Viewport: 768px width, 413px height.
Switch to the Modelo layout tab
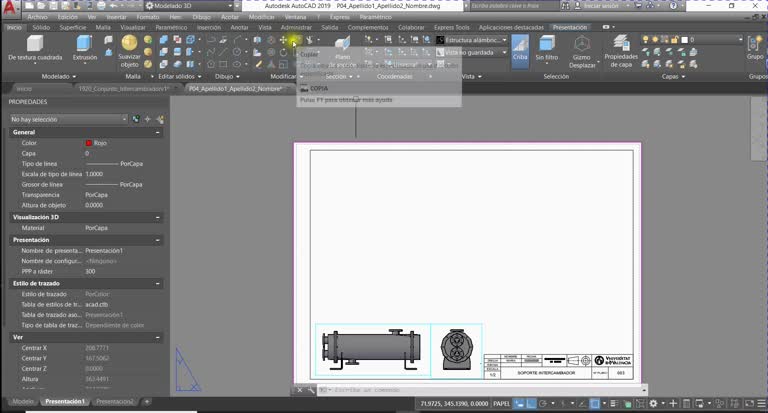click(x=23, y=401)
